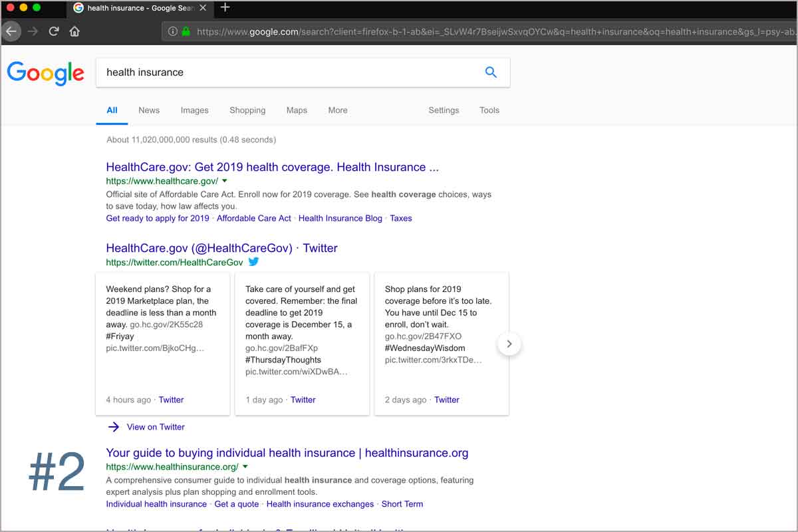Click the browser address bar URL
798x532 pixels.
[495, 31]
